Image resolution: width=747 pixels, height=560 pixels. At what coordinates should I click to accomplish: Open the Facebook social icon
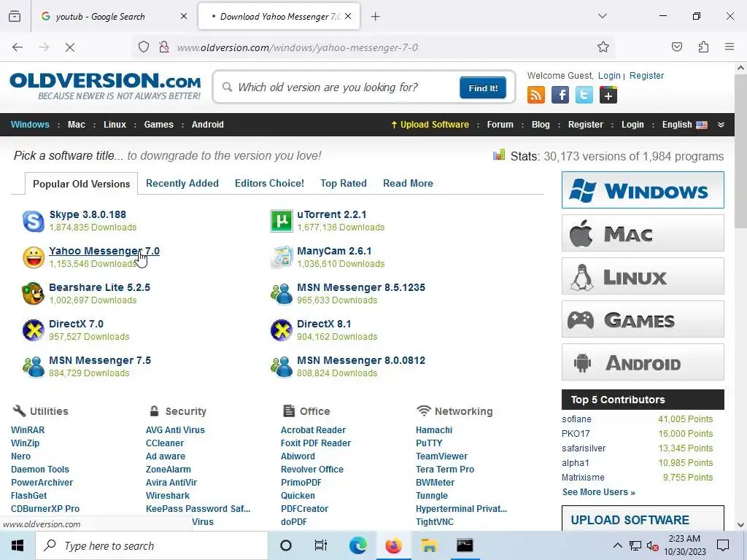560,95
